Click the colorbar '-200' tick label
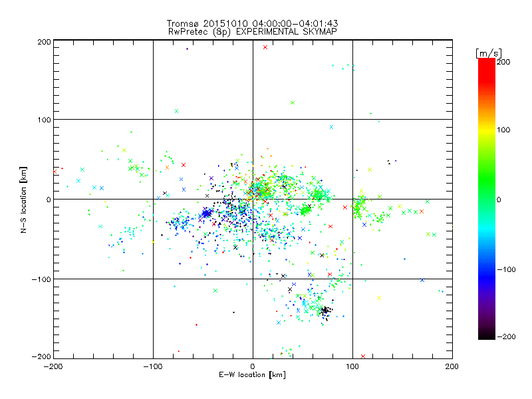 [x=507, y=336]
